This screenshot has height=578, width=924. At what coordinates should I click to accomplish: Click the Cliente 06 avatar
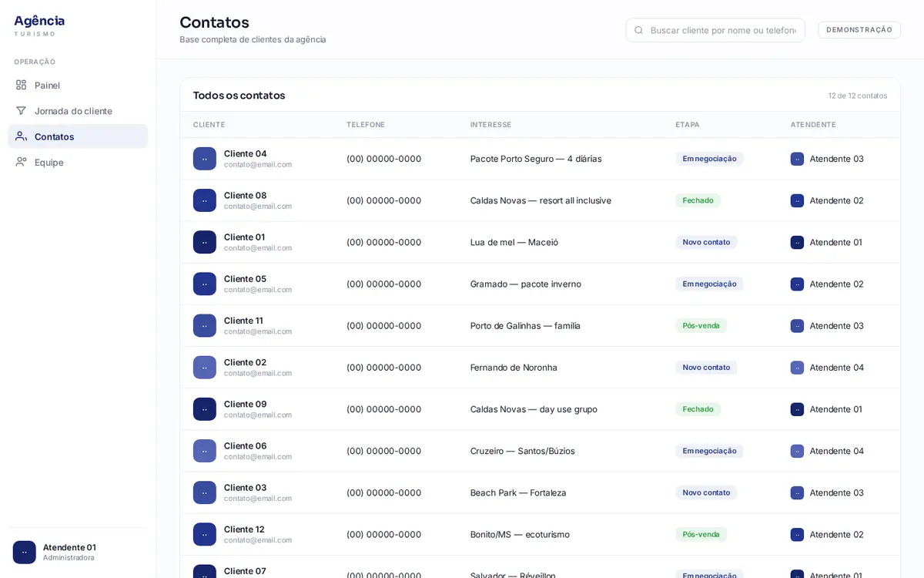pyautogui.click(x=205, y=451)
